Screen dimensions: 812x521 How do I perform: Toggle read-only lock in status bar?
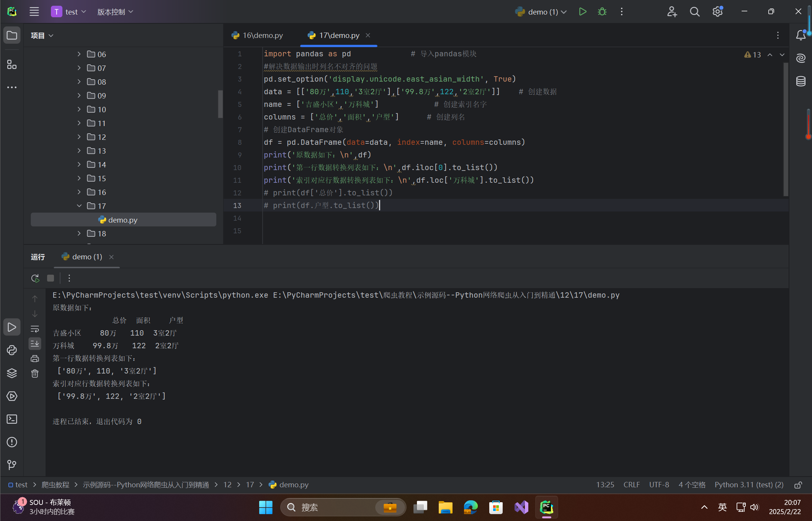point(798,485)
